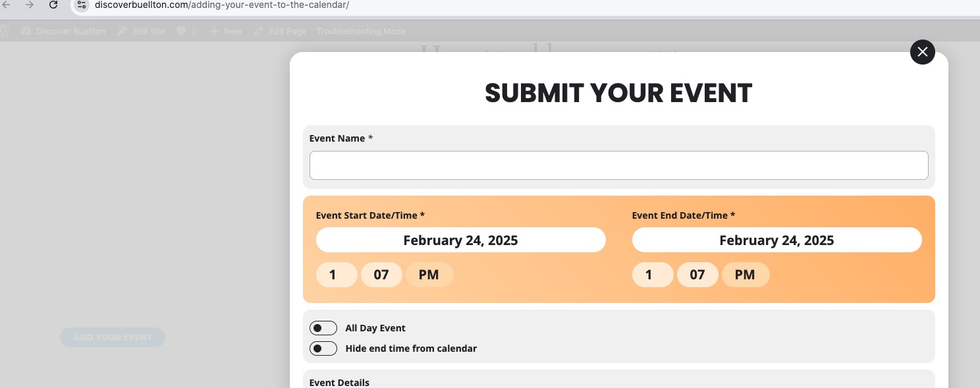Screen dimensions: 980x388
Task: Select Edit site in the admin bar
Action: tap(141, 31)
